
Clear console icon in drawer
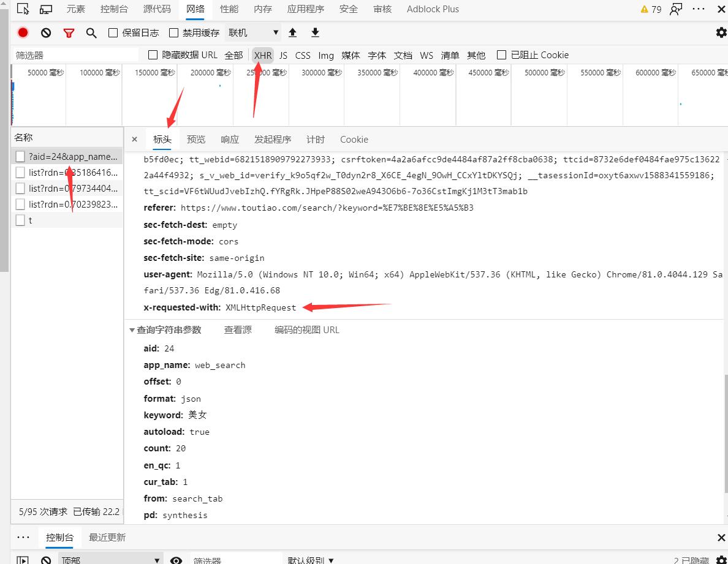point(45,560)
